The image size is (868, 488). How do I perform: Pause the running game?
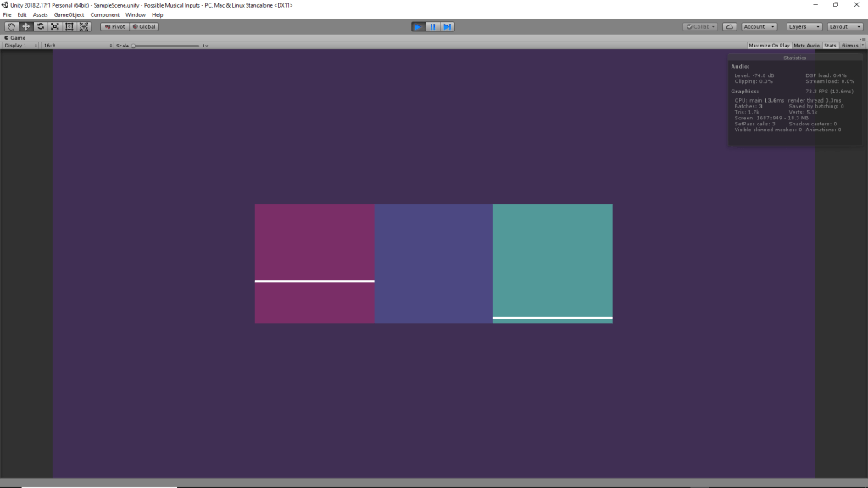pyautogui.click(x=432, y=26)
